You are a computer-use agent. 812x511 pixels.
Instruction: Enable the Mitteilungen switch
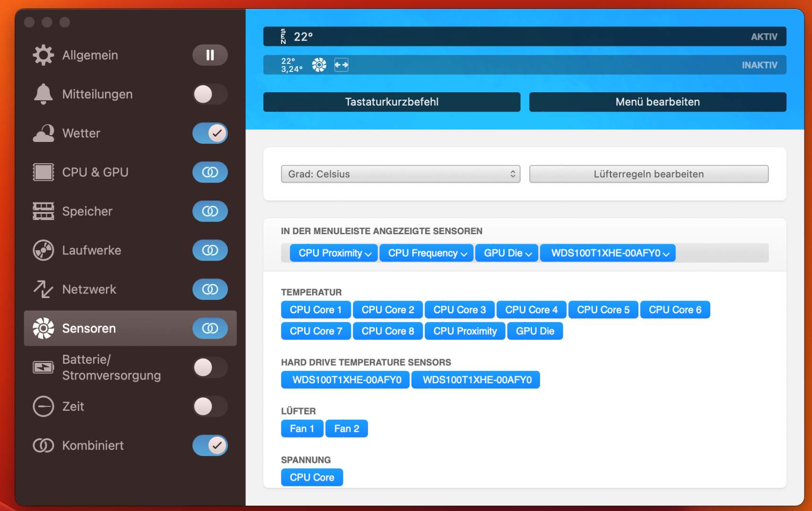tap(210, 94)
